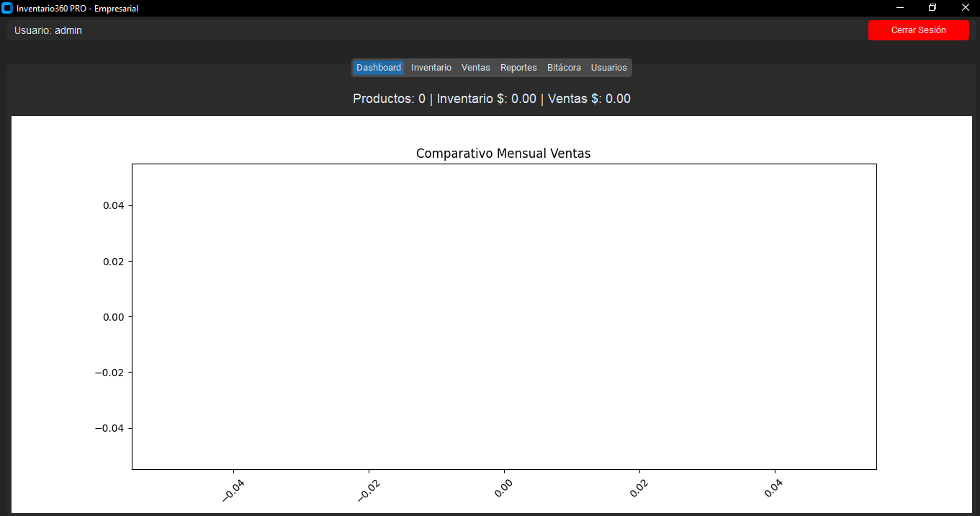Click the Productos, Inventario, Ventas summary line

(491, 99)
